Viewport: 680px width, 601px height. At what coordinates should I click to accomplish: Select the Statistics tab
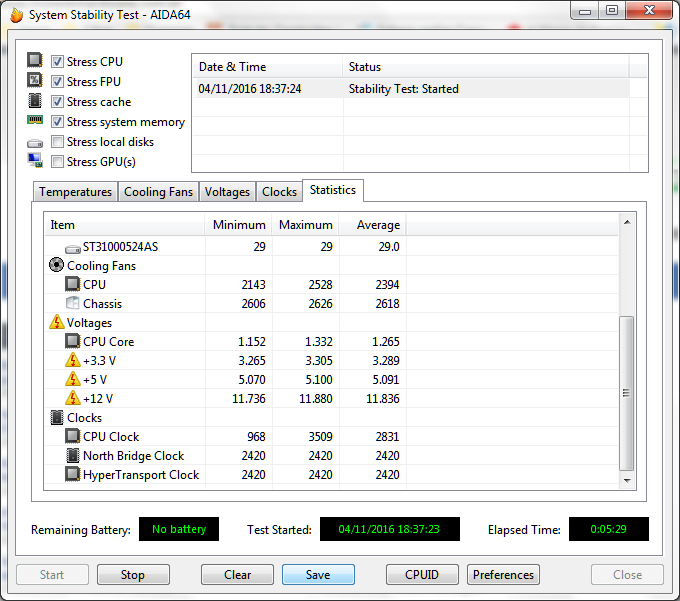click(333, 190)
